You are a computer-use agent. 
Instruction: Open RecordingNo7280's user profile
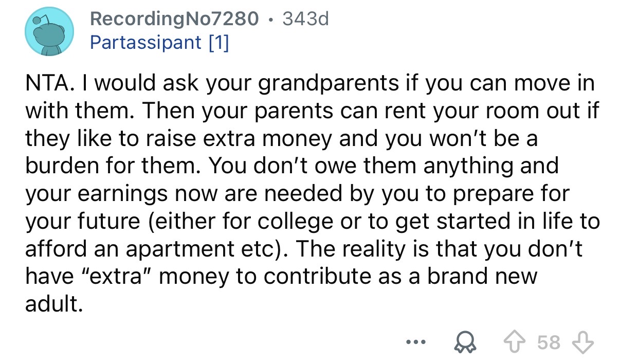[x=174, y=19]
